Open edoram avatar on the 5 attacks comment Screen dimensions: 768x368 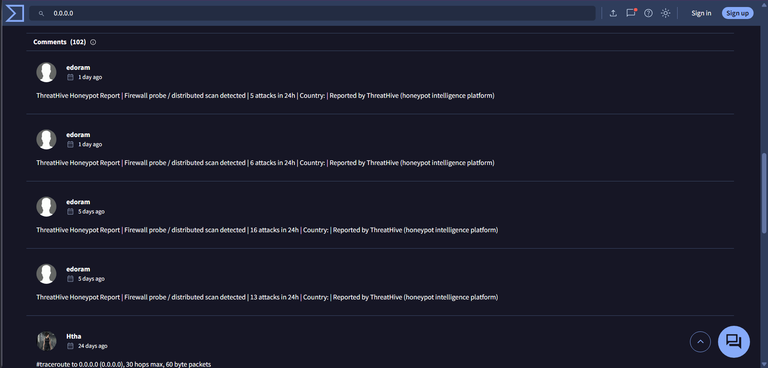tap(47, 73)
